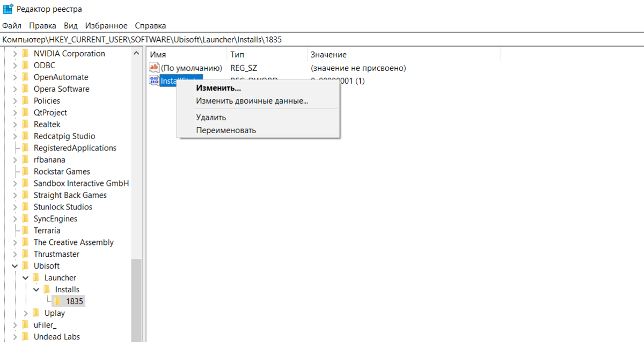Click the Installs folder icon
644x354 pixels.
coord(47,290)
